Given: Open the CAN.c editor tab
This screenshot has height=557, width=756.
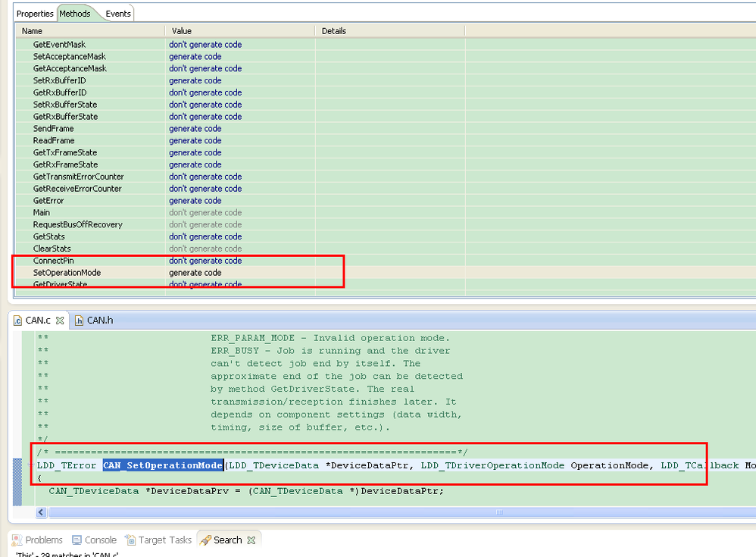Looking at the screenshot, I should 38,321.
